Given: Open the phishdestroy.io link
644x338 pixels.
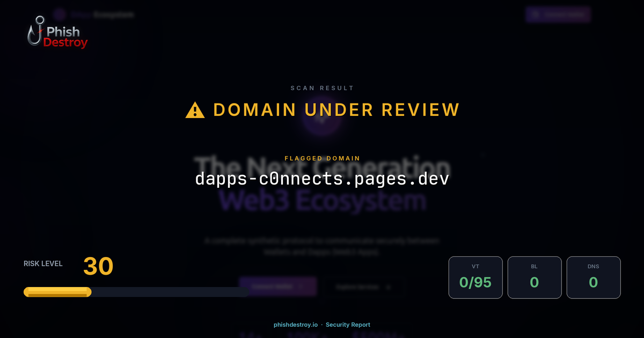Looking at the screenshot, I should 296,325.
